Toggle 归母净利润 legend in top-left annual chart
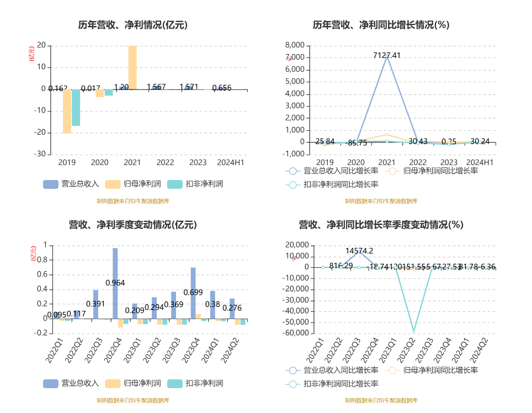The image size is (532, 413). pyautogui.click(x=133, y=184)
